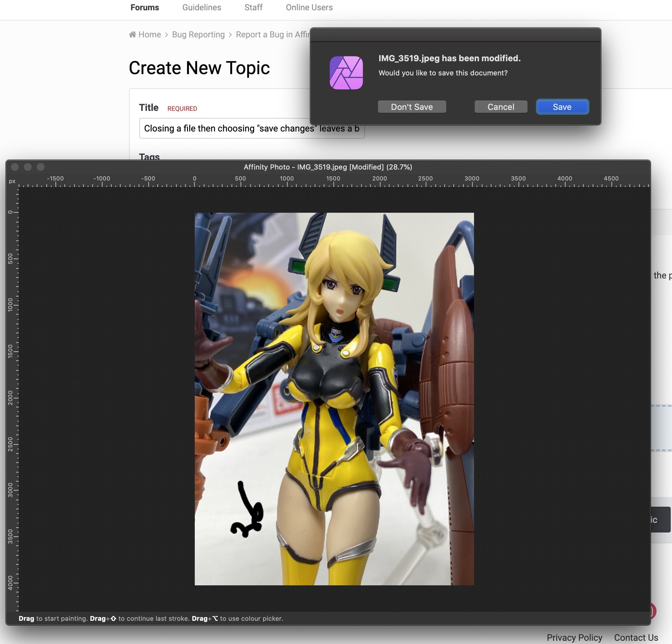This screenshot has height=644, width=672.
Task: Click the photo canvas in Affinity Photo
Action: click(x=334, y=399)
